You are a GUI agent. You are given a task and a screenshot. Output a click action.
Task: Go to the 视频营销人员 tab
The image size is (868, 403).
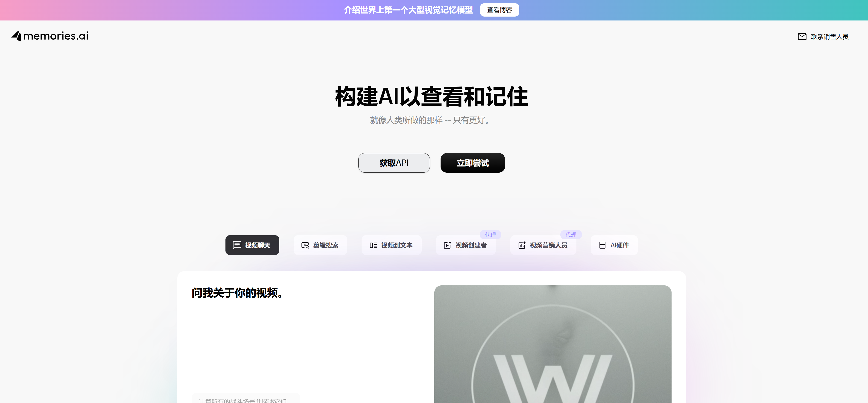tap(544, 245)
